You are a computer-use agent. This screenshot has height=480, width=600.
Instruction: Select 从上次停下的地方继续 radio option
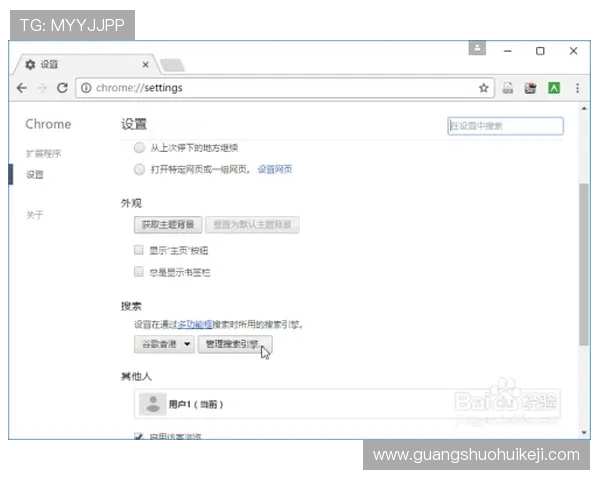point(139,147)
